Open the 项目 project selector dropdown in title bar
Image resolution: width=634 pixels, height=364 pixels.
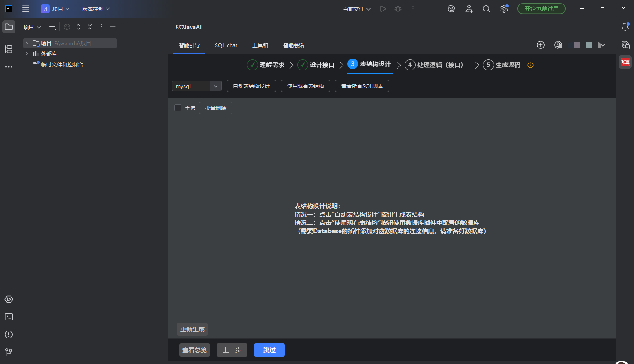tap(55, 9)
